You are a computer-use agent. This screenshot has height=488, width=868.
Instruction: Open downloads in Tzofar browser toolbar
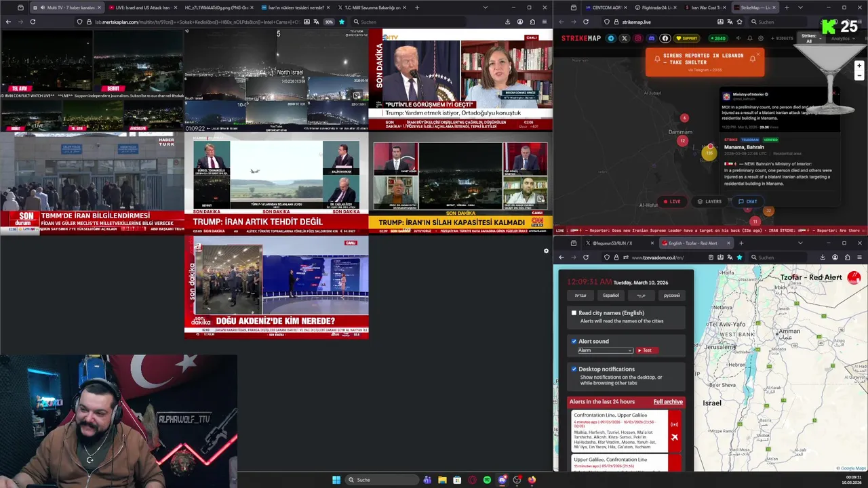click(x=823, y=258)
